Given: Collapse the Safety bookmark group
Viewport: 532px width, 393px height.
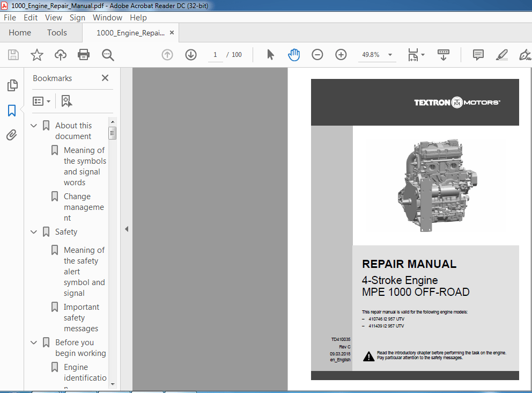Looking at the screenshot, I should (34, 232).
